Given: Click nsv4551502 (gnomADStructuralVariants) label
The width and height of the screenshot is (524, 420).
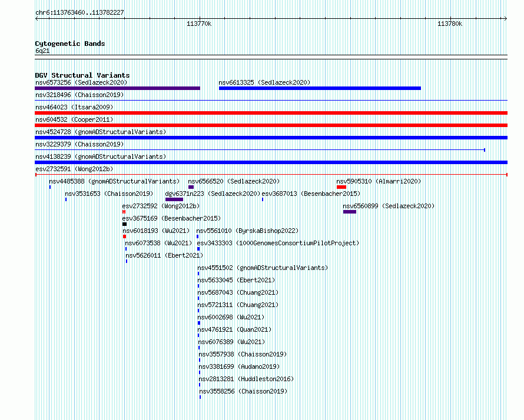Looking at the screenshot, I should click(x=263, y=268).
